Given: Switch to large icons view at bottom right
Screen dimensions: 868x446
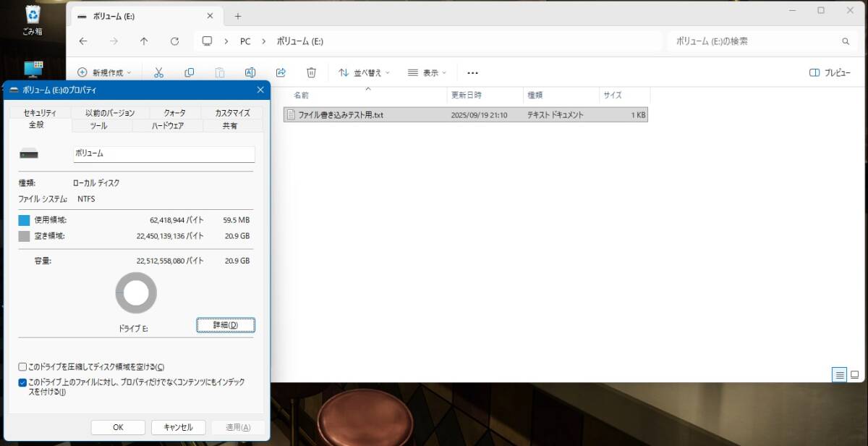Looking at the screenshot, I should (x=854, y=374).
